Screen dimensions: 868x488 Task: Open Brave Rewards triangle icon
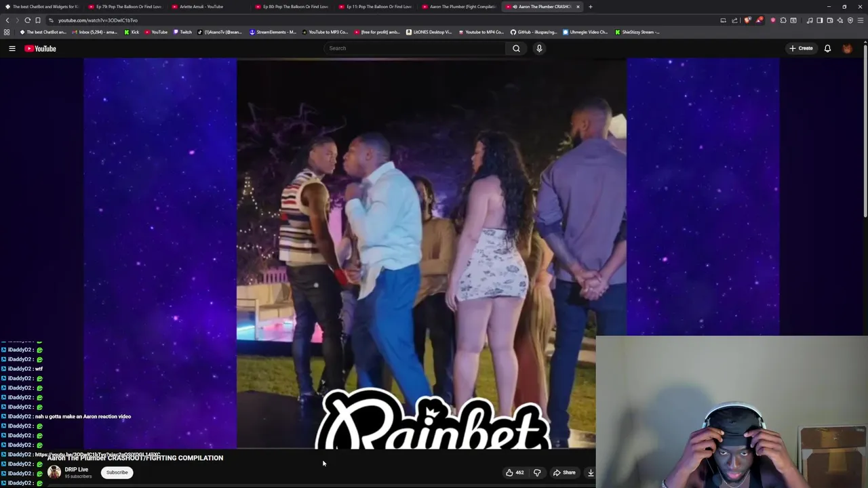point(759,20)
